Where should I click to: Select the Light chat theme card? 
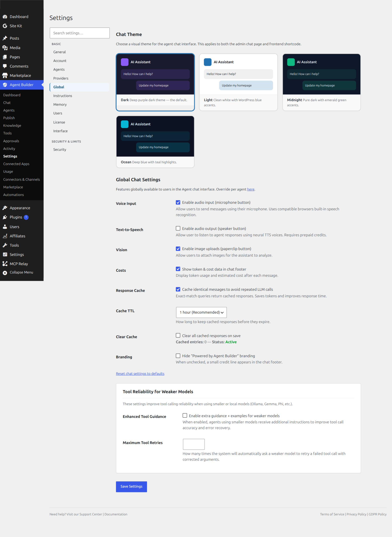point(238,82)
